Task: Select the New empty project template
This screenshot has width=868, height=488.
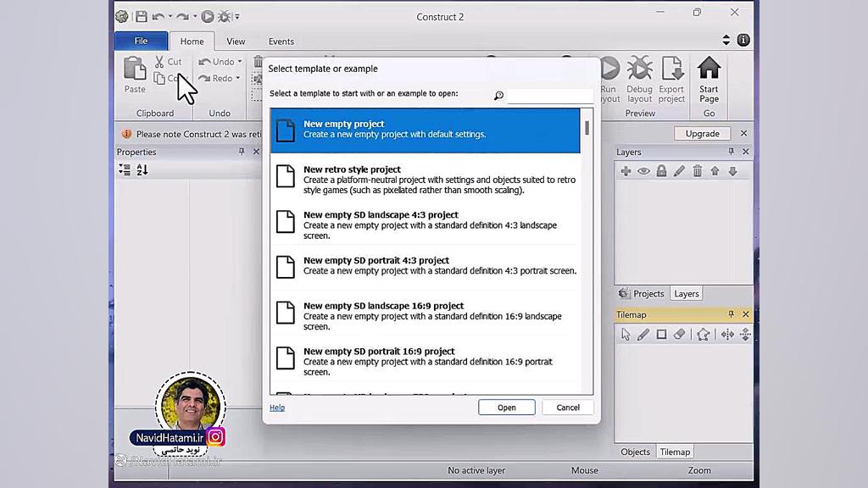Action: [x=426, y=130]
